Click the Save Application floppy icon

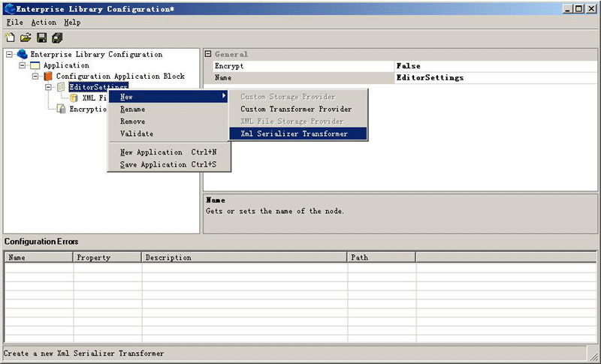(41, 38)
